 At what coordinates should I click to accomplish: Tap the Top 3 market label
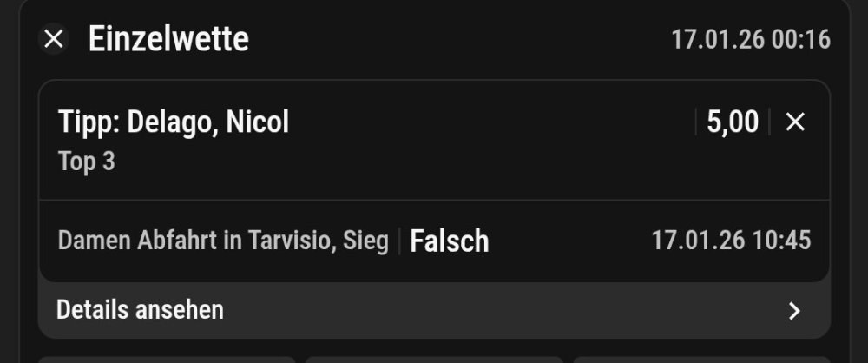tap(87, 162)
